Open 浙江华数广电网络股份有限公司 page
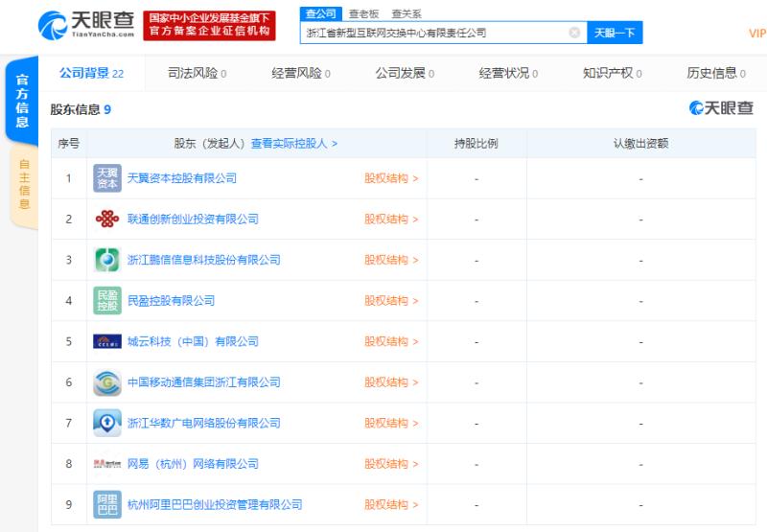Screen dimensions: 767x532 point(204,423)
